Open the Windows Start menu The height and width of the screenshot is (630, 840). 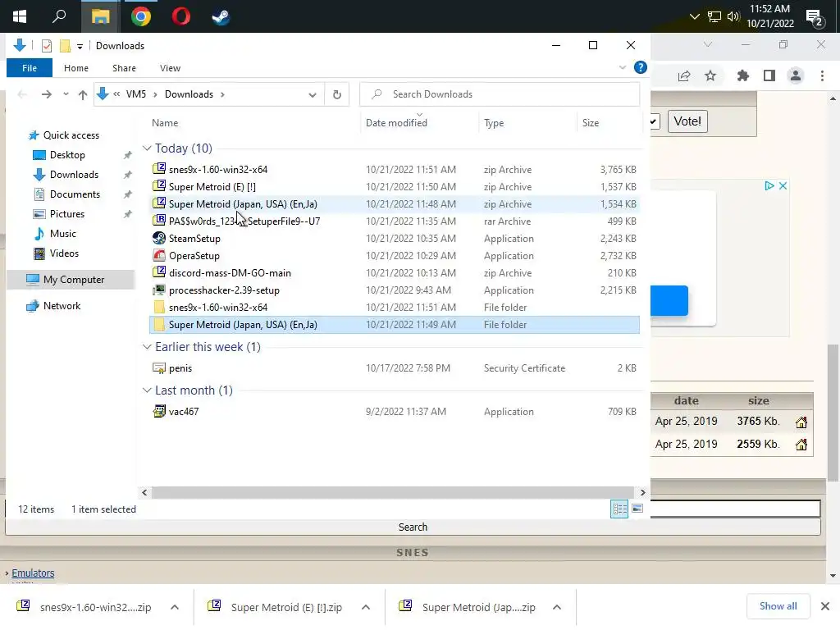pos(20,16)
